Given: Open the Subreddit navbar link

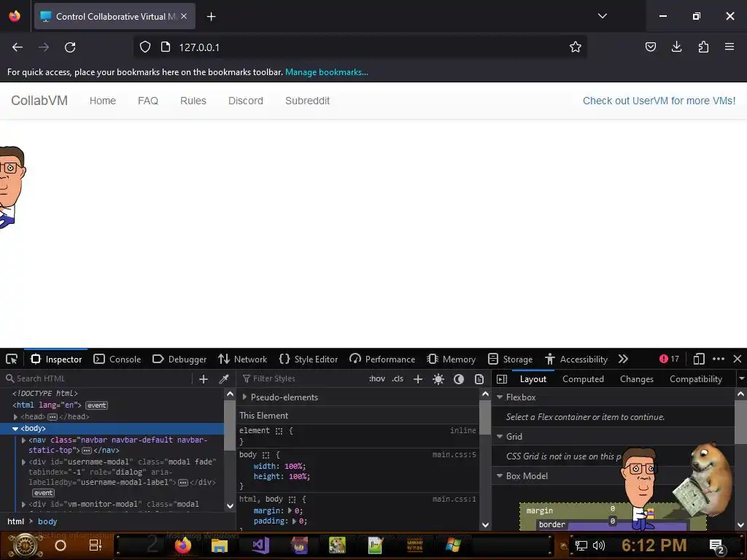Looking at the screenshot, I should pyautogui.click(x=307, y=101).
